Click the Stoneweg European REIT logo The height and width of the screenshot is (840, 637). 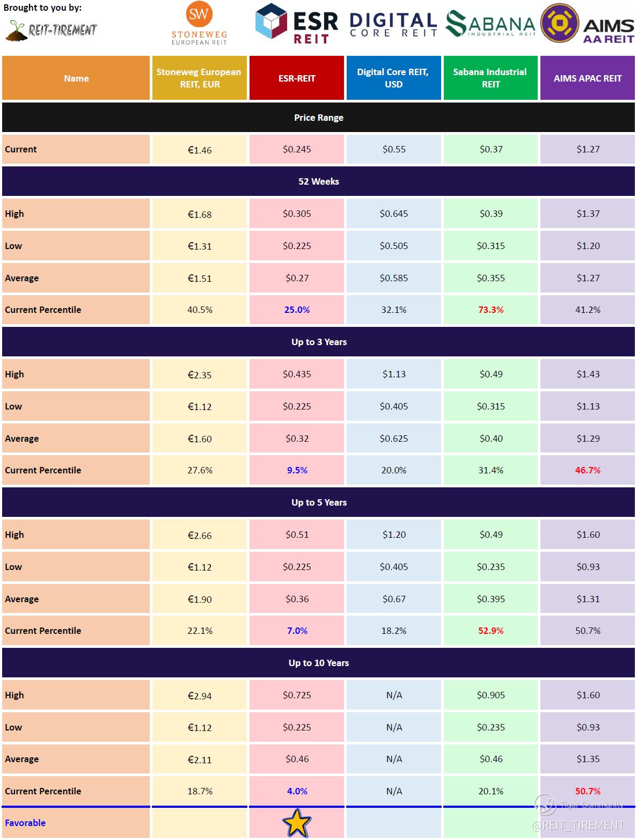(199, 24)
